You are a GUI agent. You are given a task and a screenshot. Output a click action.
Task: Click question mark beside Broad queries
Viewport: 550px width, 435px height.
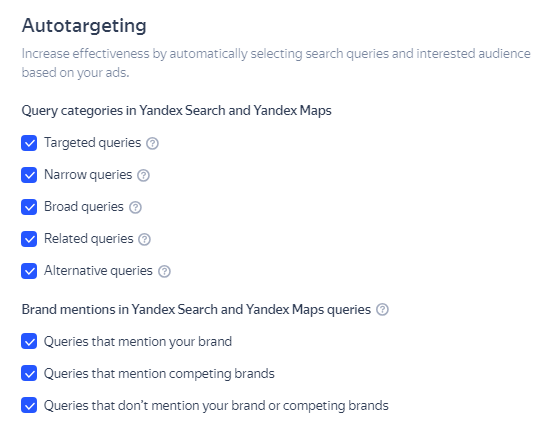[135, 207]
